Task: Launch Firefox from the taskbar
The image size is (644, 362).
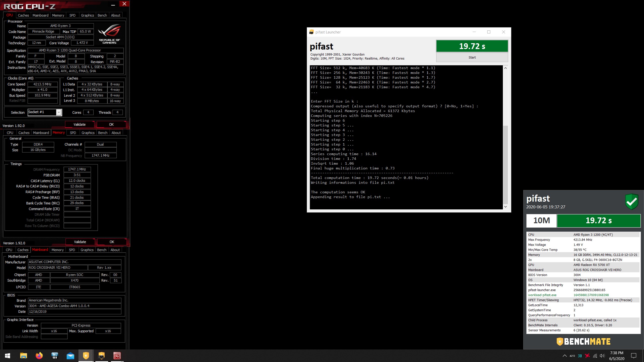Action: (x=39, y=356)
